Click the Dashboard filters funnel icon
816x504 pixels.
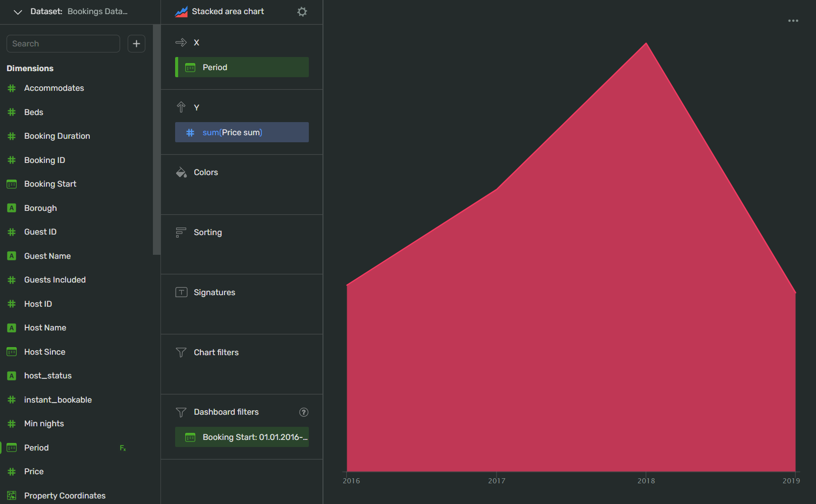(x=181, y=412)
